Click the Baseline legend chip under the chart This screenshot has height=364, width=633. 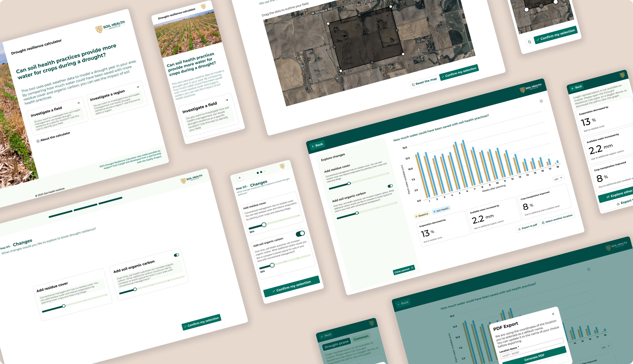click(x=422, y=215)
